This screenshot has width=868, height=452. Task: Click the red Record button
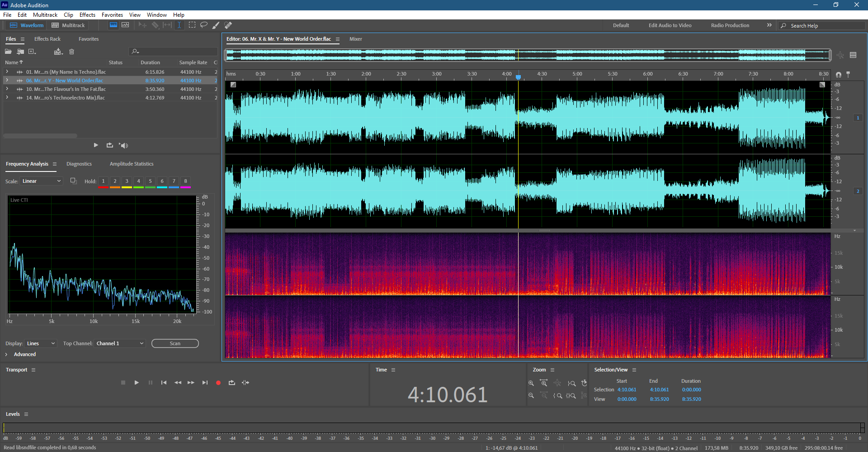(218, 383)
